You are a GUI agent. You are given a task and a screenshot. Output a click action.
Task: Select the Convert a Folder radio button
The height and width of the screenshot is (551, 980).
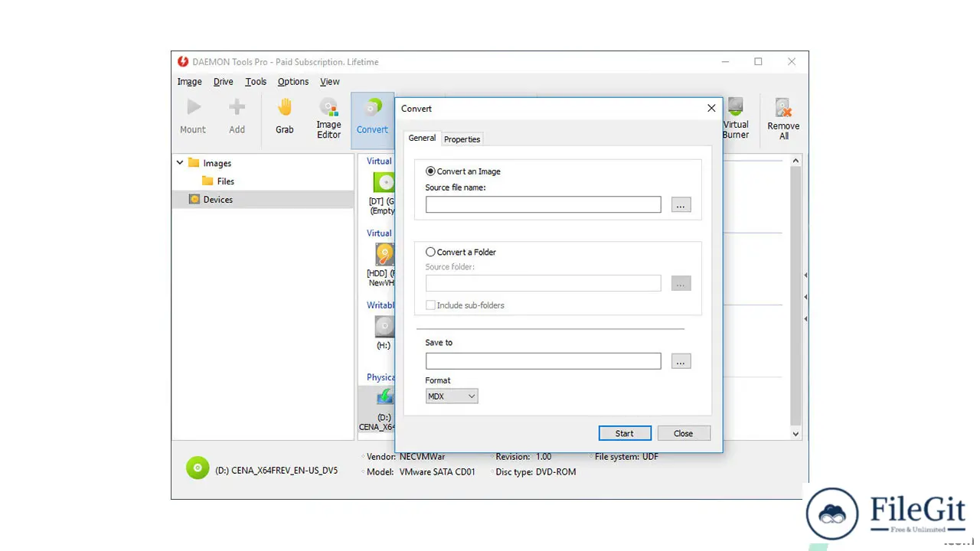click(x=430, y=252)
